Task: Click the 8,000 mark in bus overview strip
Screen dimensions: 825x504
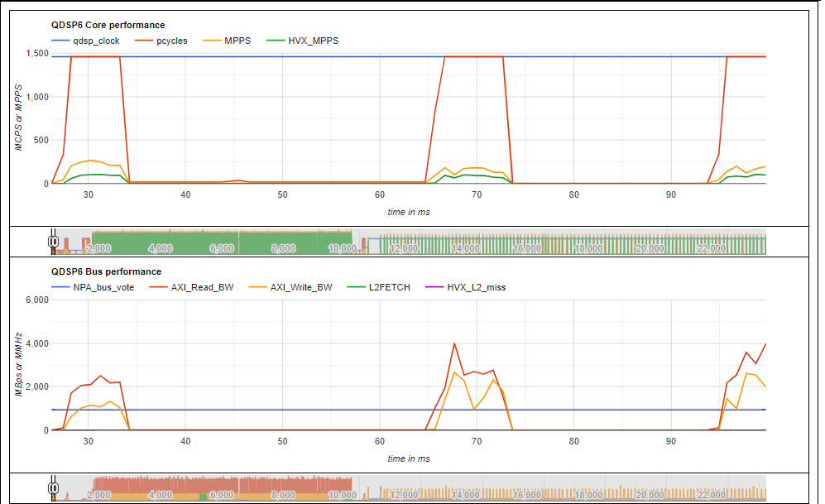Action: (283, 495)
